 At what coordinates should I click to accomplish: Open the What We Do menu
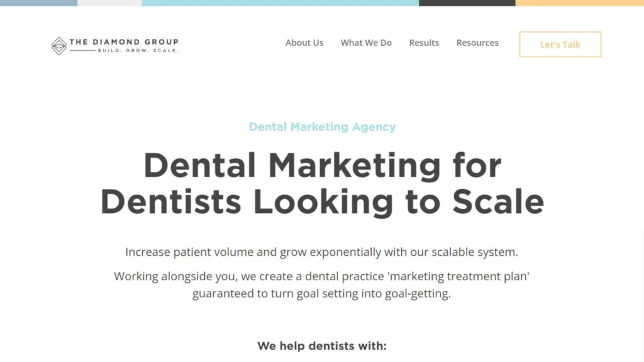366,43
